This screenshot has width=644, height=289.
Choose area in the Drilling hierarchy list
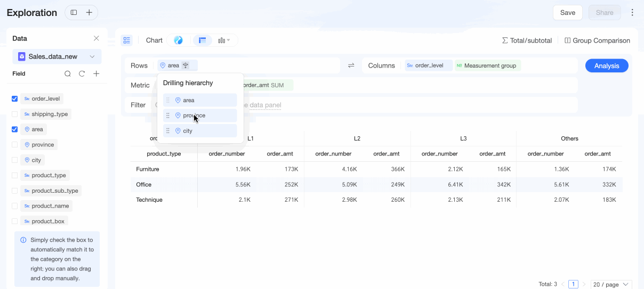[x=200, y=100]
